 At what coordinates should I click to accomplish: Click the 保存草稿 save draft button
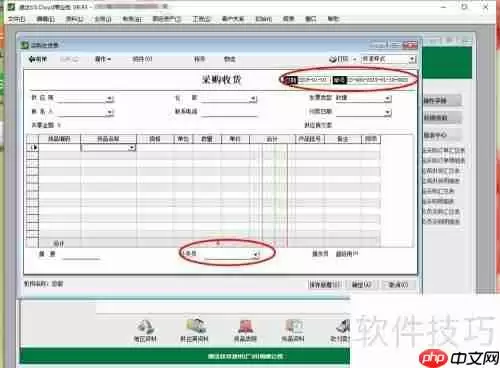[x=325, y=285]
